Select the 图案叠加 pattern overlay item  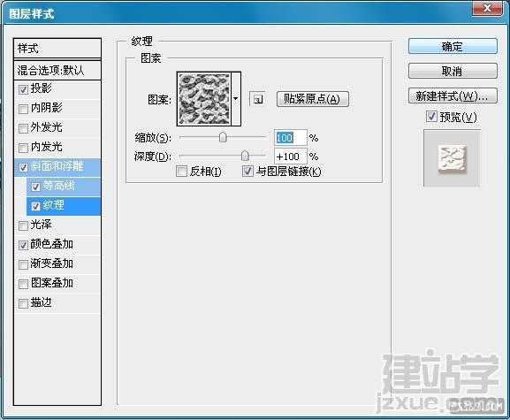(x=57, y=283)
